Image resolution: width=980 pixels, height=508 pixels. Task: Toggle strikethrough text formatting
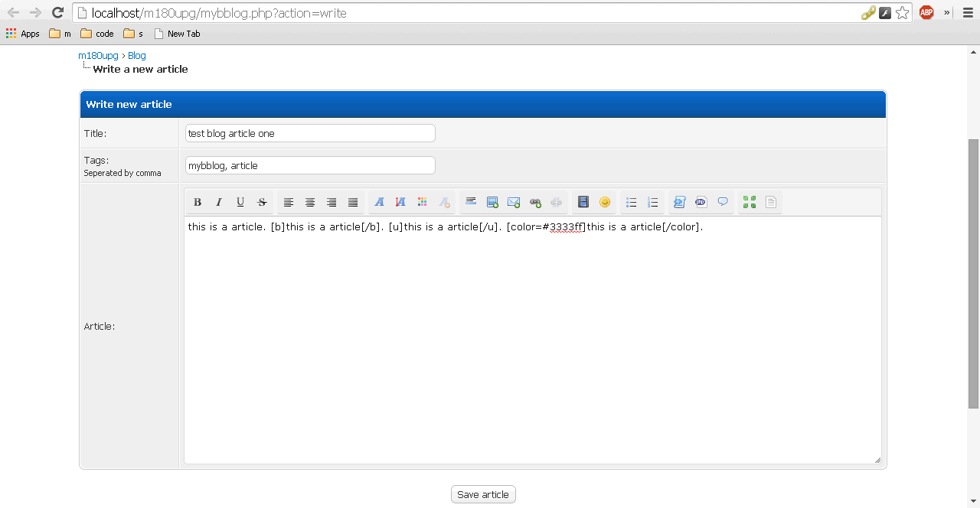(x=262, y=202)
